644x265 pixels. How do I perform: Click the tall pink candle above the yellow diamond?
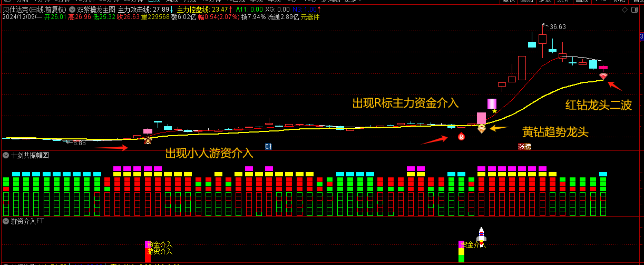(x=481, y=118)
